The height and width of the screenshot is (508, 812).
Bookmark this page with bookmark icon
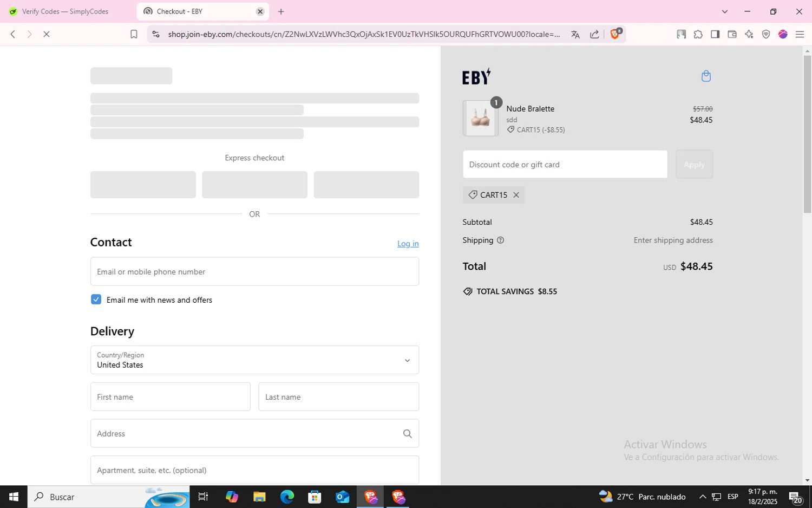[134, 34]
